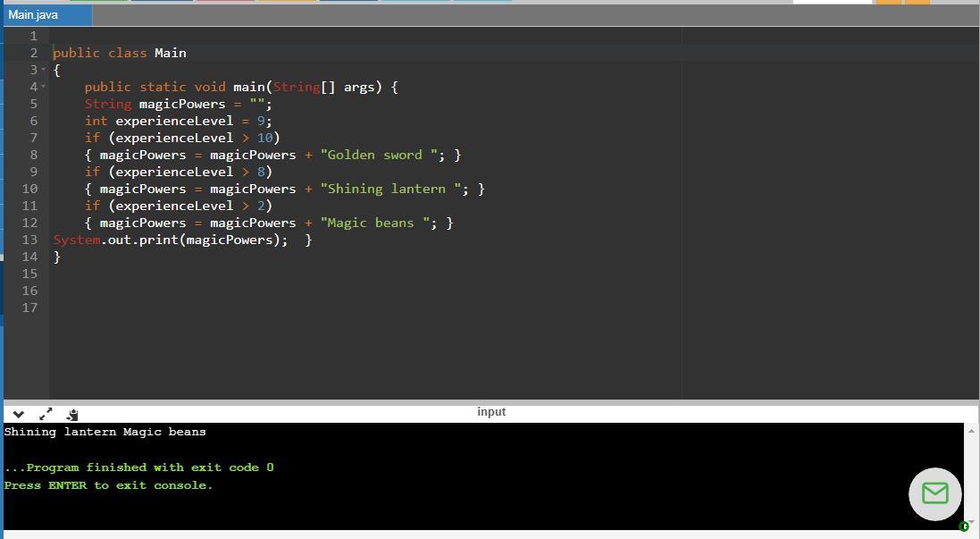
Task: Click the console scrollbar down arrow
Action: pyautogui.click(x=971, y=522)
